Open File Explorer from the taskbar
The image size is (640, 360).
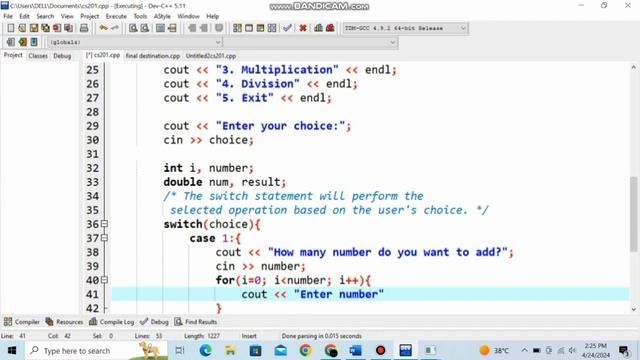coord(230,350)
